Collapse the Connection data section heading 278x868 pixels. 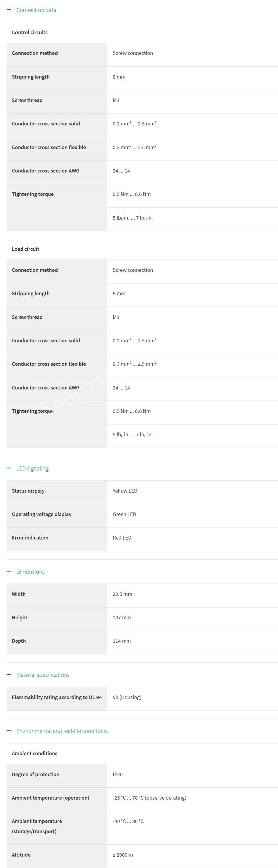(36, 10)
